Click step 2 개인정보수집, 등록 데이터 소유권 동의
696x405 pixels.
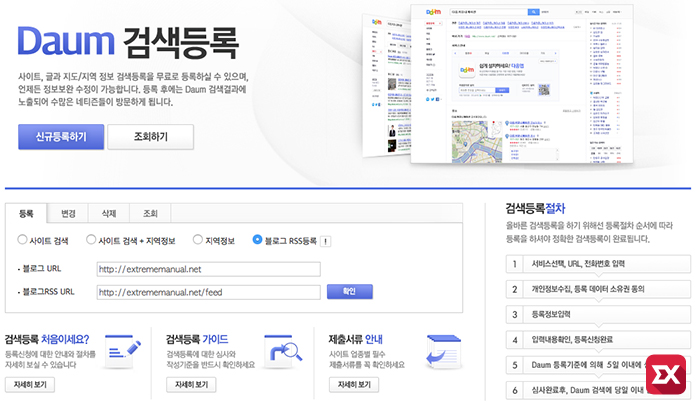pos(598,289)
